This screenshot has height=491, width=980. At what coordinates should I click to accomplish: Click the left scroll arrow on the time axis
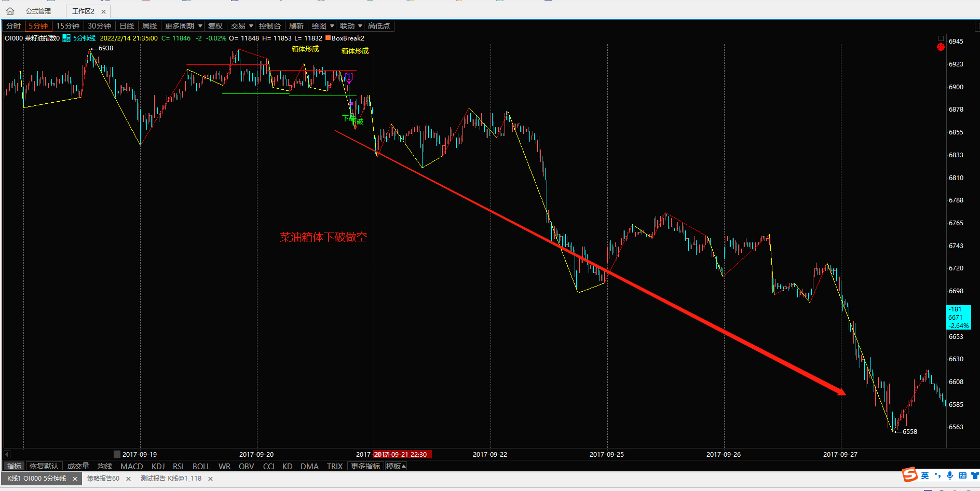(7, 454)
